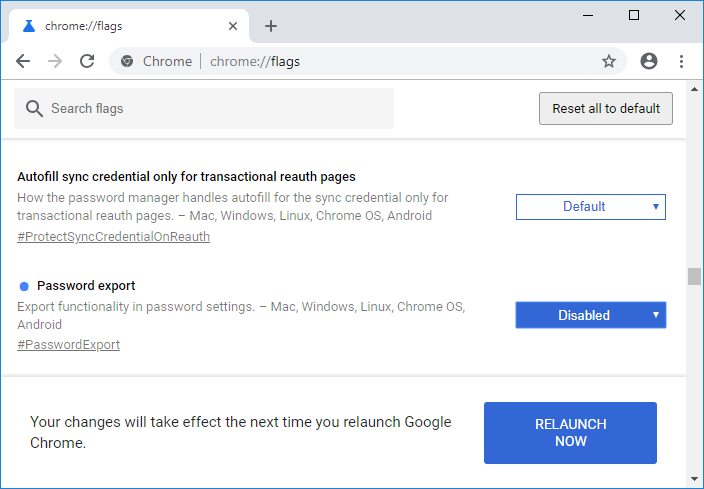704x489 pixels.
Task: Bookmark this page with the star icon
Action: coord(609,61)
